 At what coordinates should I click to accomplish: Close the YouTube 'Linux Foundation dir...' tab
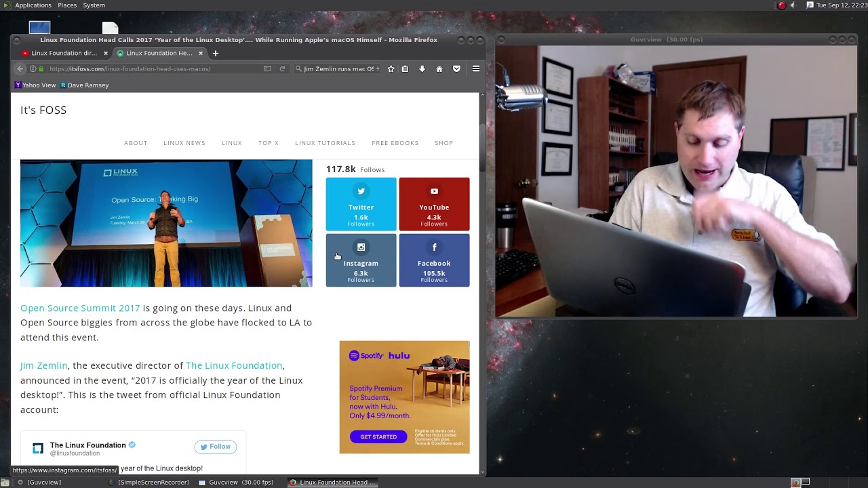pyautogui.click(x=106, y=53)
